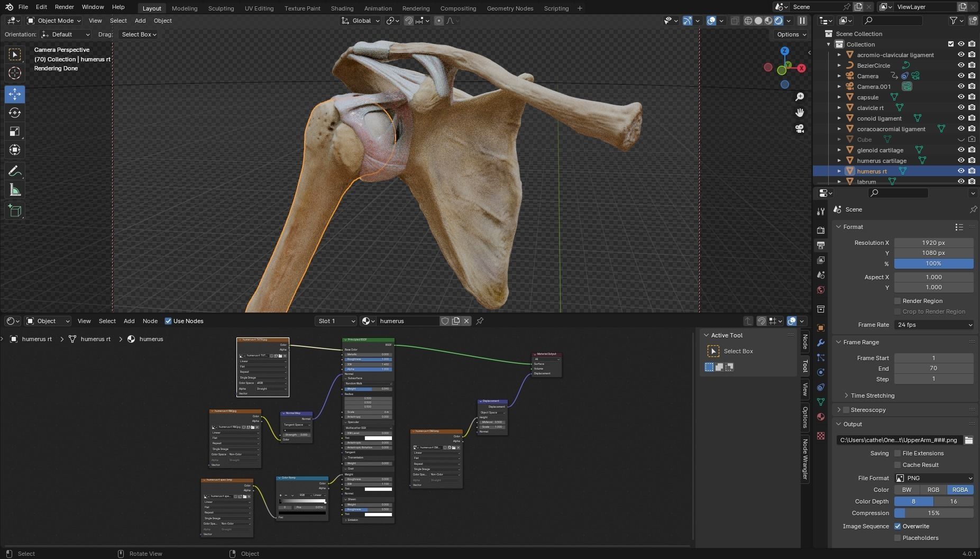Hide the clavicle rt object in outliner
The image size is (980, 559).
point(961,108)
